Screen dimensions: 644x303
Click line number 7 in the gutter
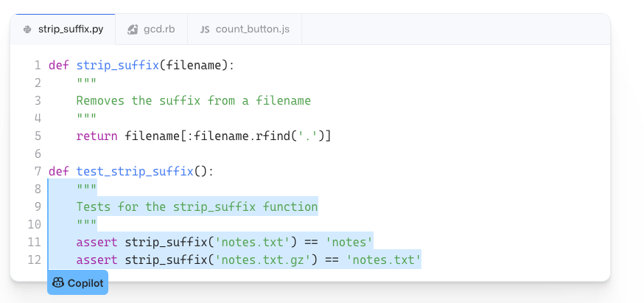coord(38,172)
